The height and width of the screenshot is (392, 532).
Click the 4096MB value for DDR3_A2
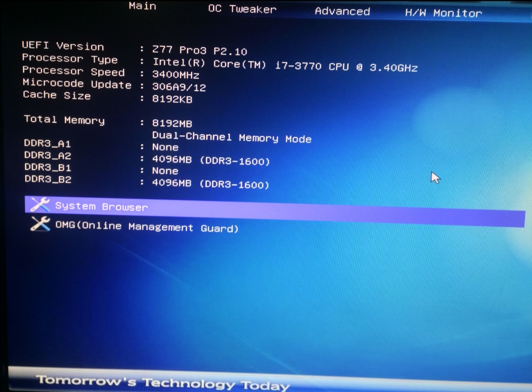211,160
